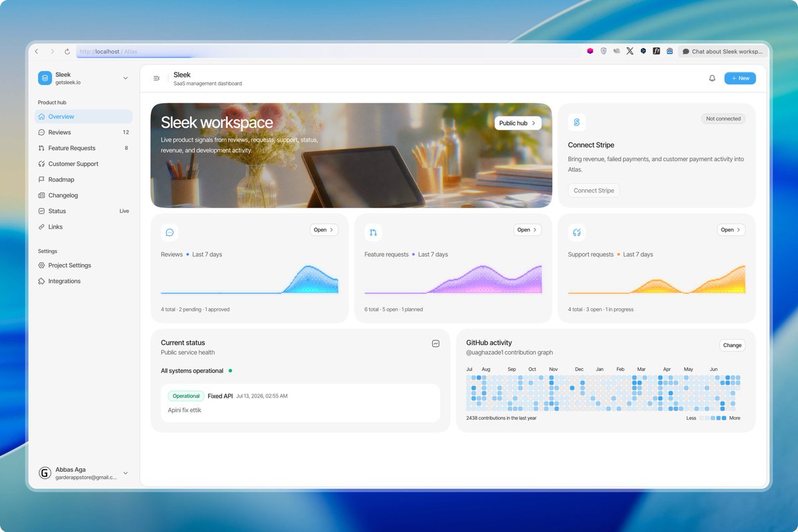Click the shield extension icon
Viewport: 798px width, 532px height.
coord(603,51)
